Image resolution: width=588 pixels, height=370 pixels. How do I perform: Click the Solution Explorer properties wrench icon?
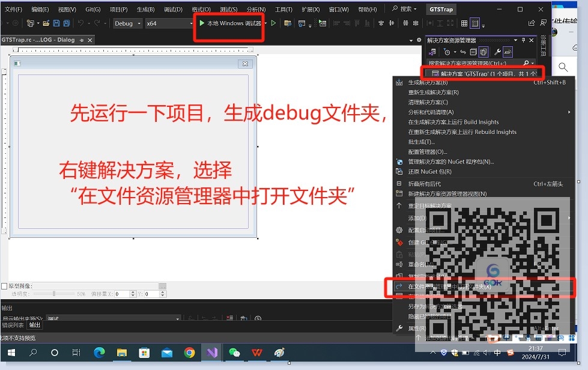(497, 52)
